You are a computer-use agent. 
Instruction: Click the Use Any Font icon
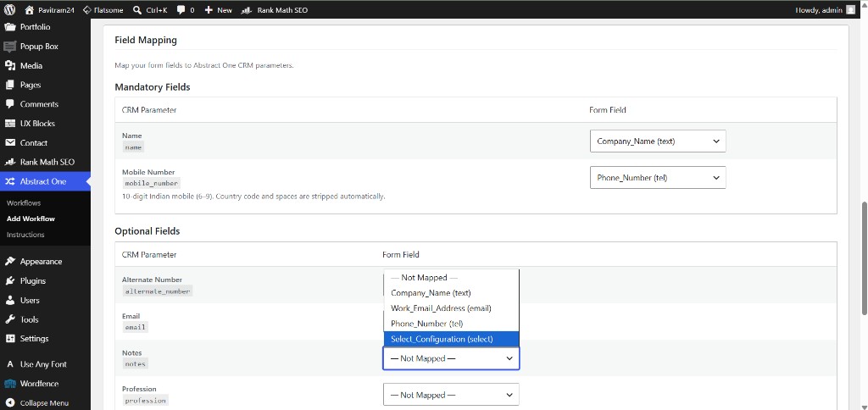tap(10, 364)
